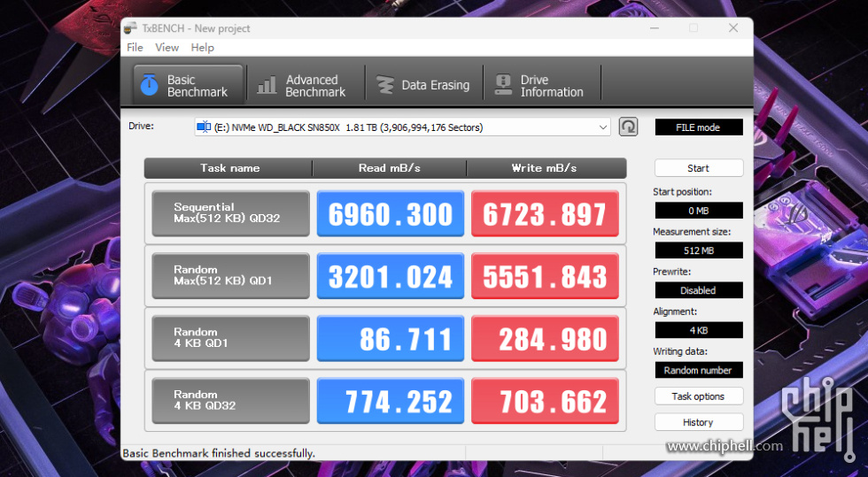Select sequential read result 6960.300

point(391,213)
